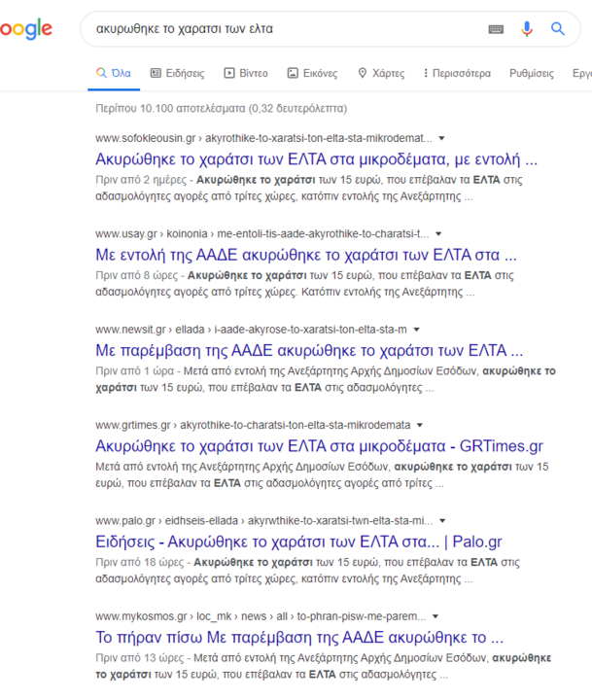Open the on-screen keyboard icon
Image resolution: width=592 pixels, height=700 pixels.
[x=496, y=29]
